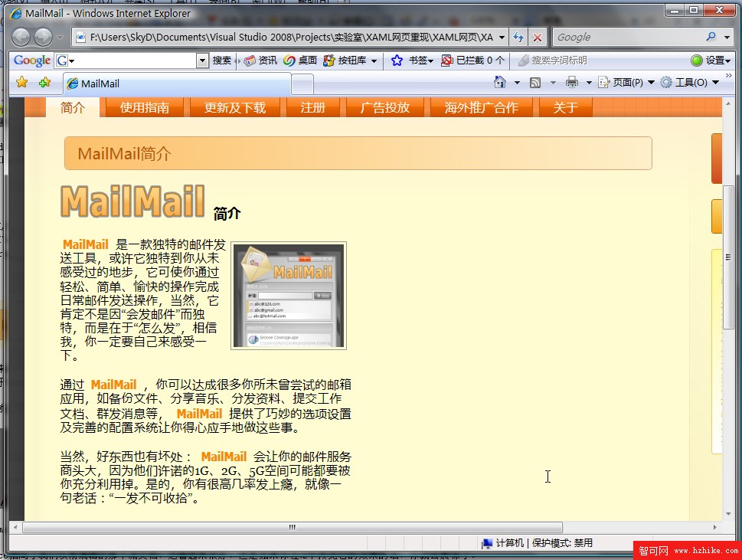Click the vertical scrollbar thumb
The width and height of the screenshot is (742, 560).
click(x=728, y=257)
